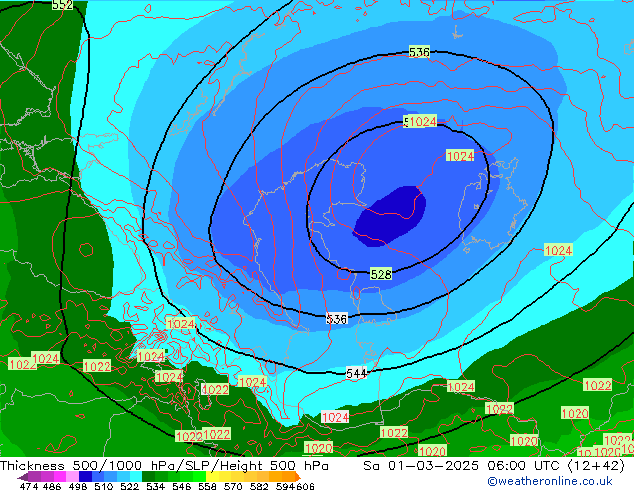Click the 552 height contour label

point(63,5)
